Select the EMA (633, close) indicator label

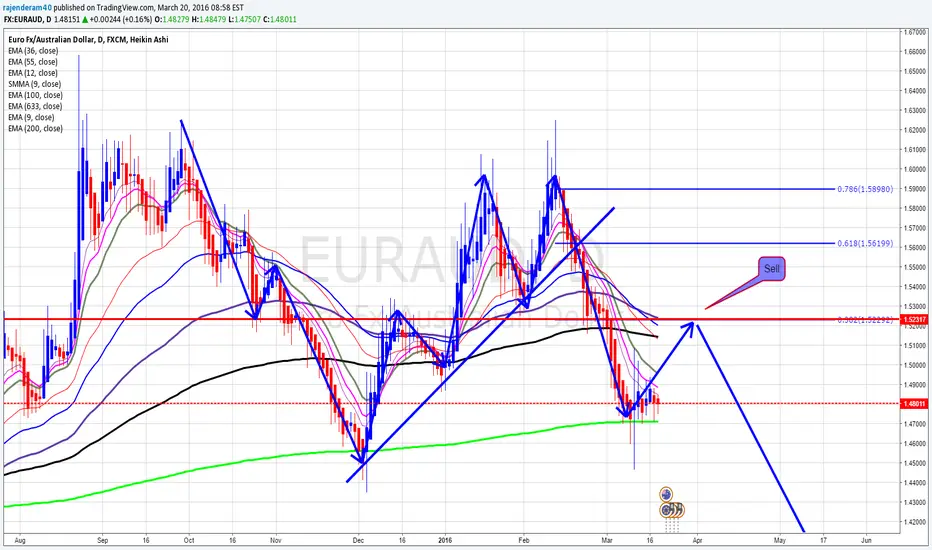35,106
